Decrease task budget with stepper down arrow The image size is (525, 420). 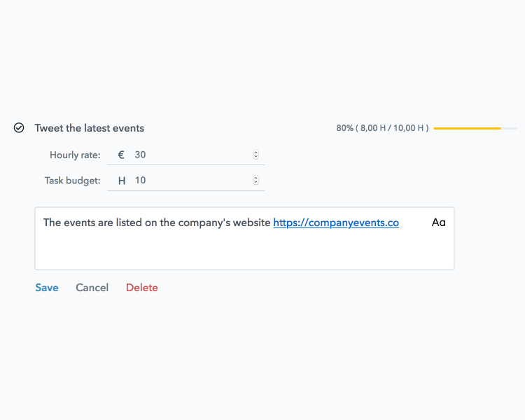click(x=255, y=183)
